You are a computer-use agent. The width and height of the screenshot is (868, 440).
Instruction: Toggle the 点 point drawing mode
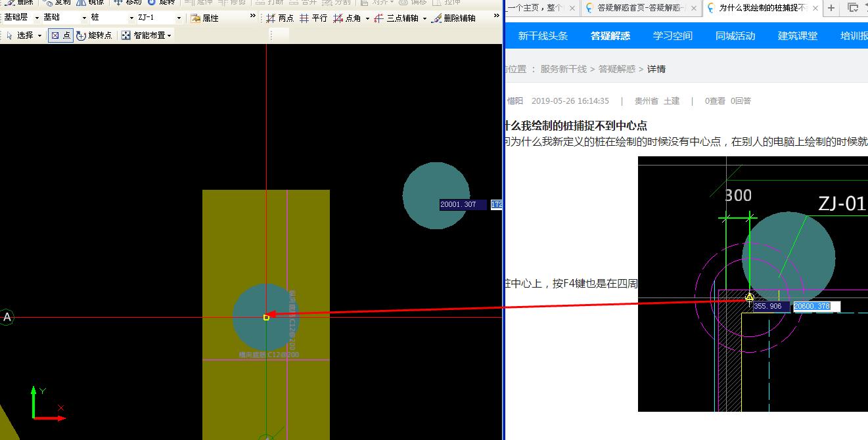[x=60, y=35]
